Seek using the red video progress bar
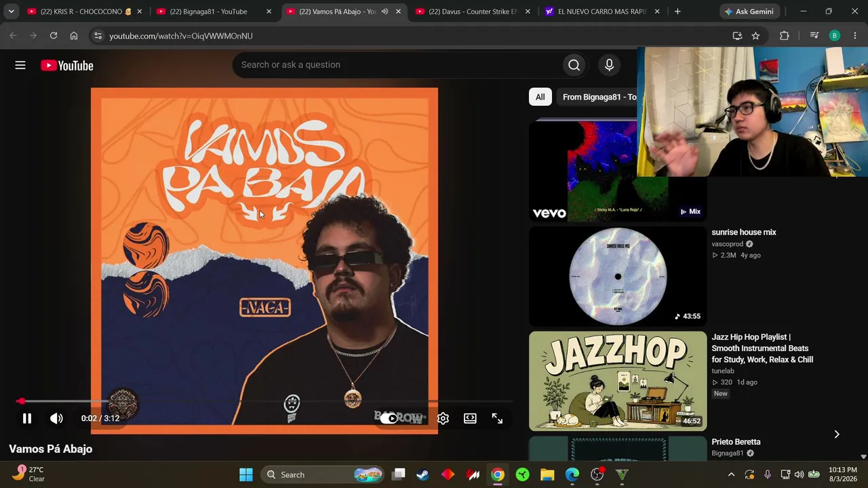 click(264, 401)
